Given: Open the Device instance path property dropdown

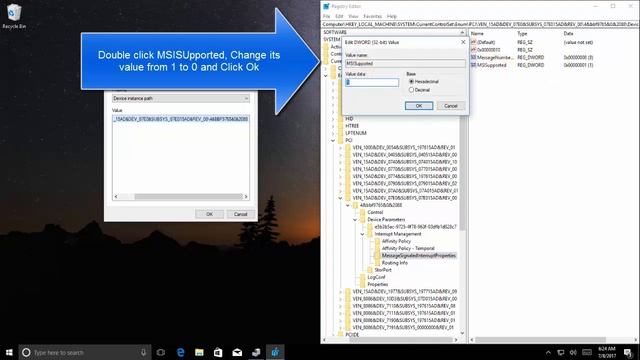Looking at the screenshot, I should (181, 98).
